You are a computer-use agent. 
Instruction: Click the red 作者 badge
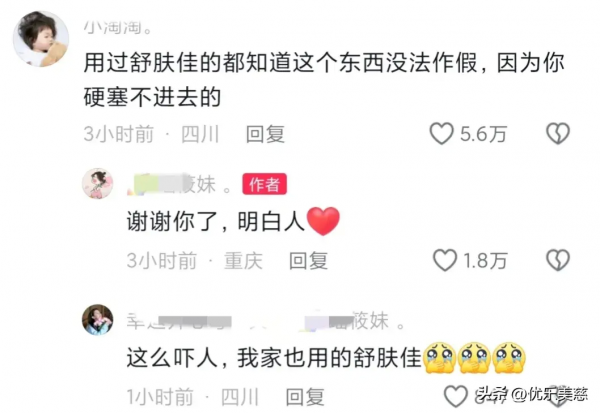coord(264,184)
